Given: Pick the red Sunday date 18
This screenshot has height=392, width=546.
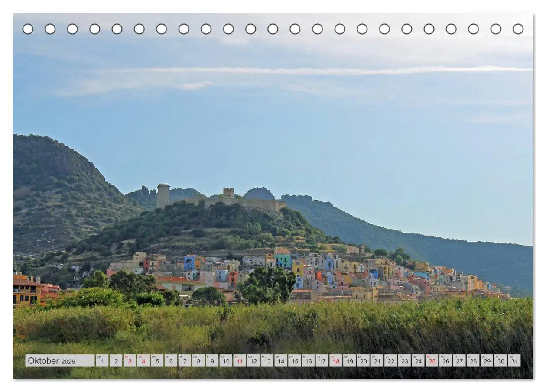Looking at the screenshot, I should (x=336, y=361).
